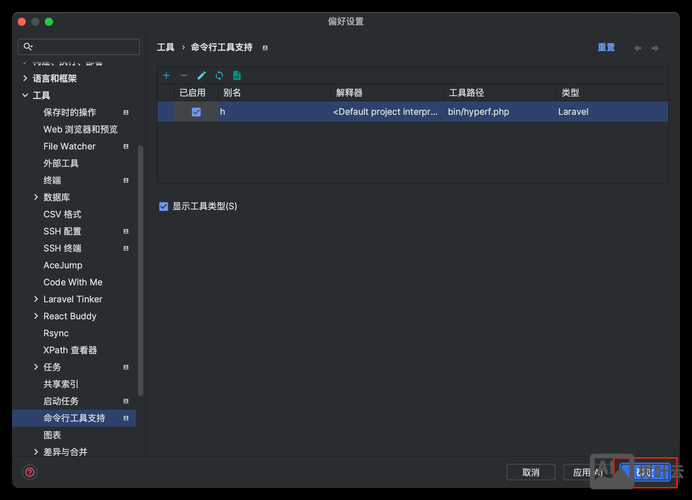Click the 应用 button

[x=587, y=472]
